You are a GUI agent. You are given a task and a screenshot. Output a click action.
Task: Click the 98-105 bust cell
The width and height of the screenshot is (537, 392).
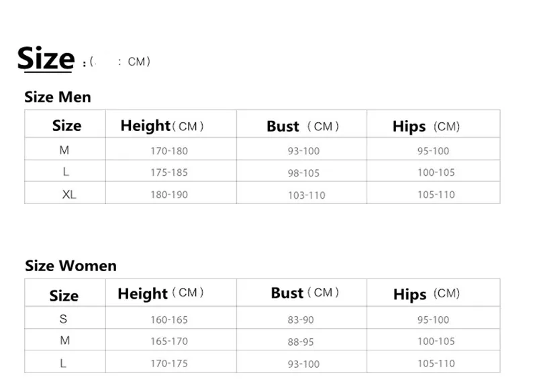click(303, 173)
